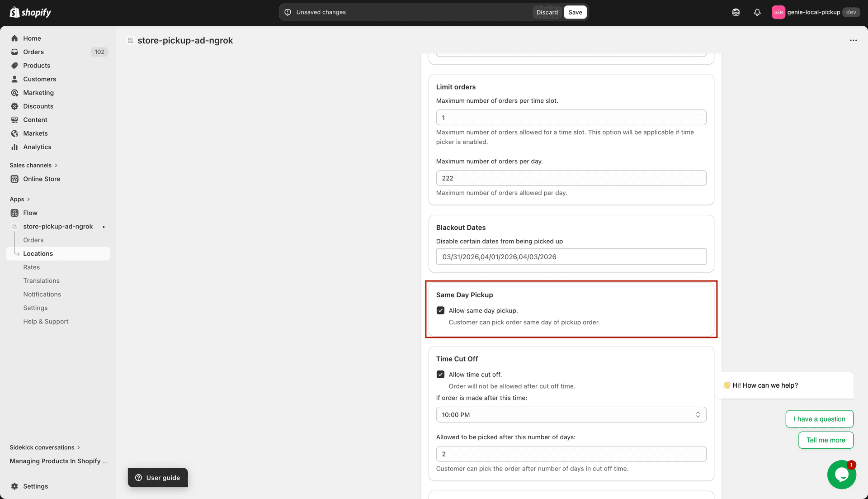Open the Translations page
The height and width of the screenshot is (499, 868).
41,280
